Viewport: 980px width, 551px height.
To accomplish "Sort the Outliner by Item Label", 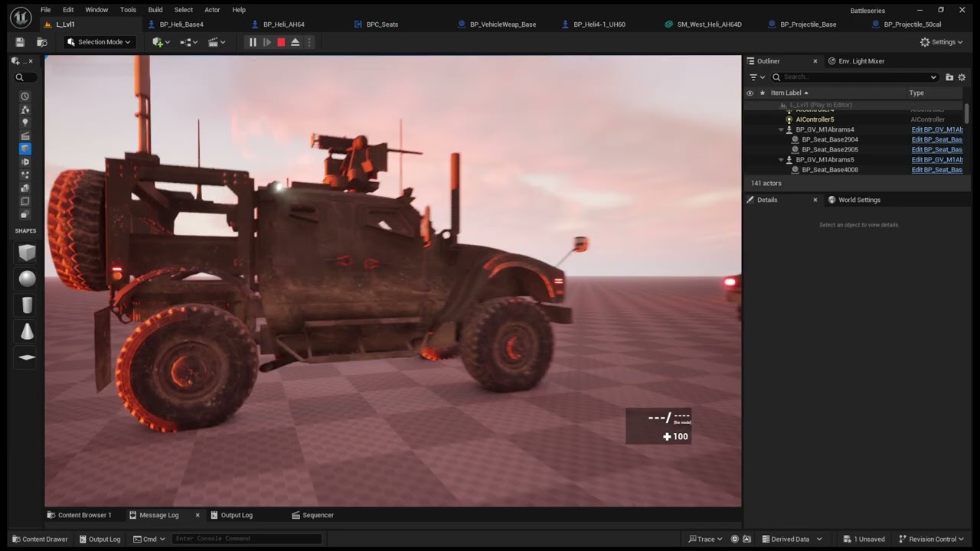I will (789, 93).
